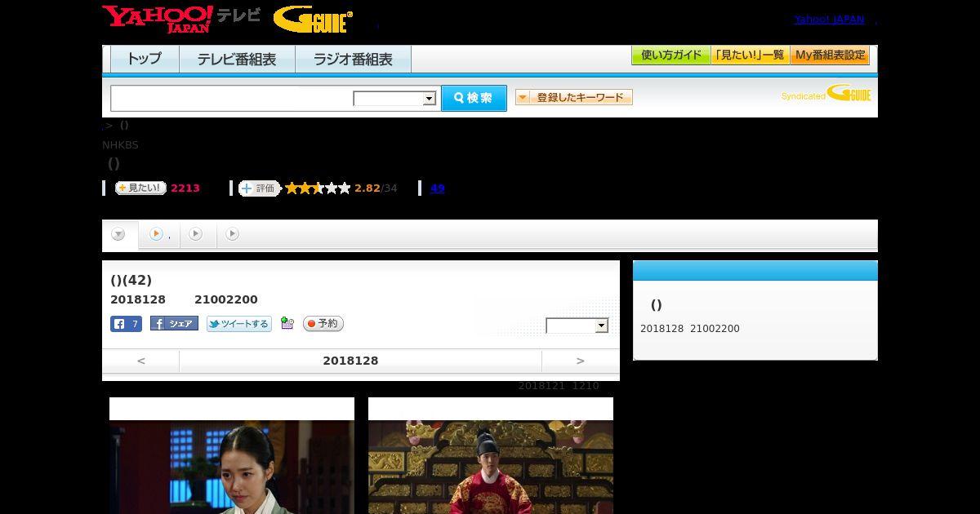Image resolution: width=980 pixels, height=514 pixels.
Task: Open the G-GUIDE logo in the header
Action: coord(313,20)
